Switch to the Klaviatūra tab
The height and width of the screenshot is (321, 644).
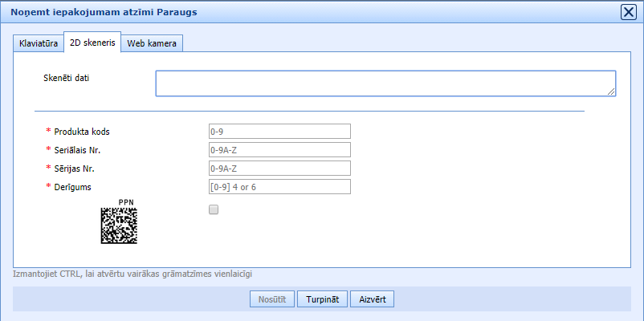tap(39, 43)
